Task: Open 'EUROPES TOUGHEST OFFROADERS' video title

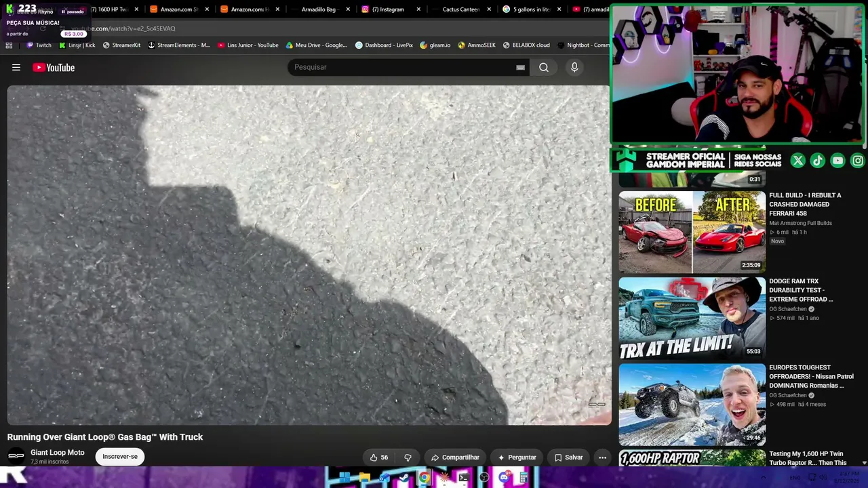Action: pyautogui.click(x=811, y=376)
